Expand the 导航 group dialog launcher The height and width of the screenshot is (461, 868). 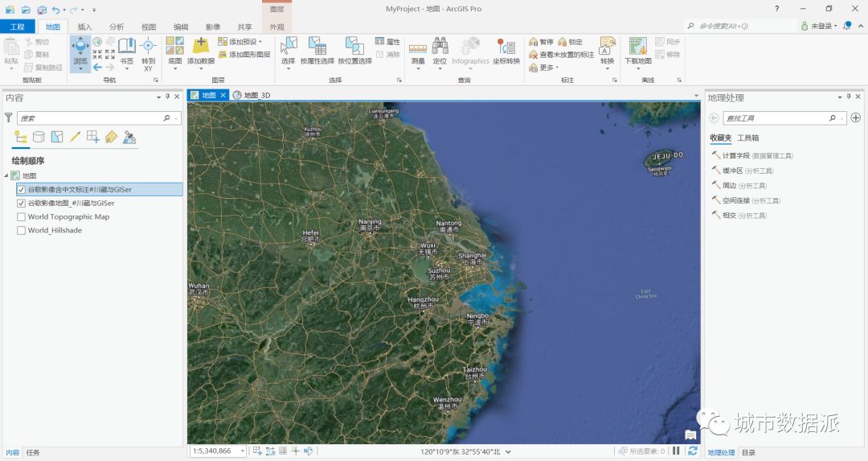click(156, 80)
